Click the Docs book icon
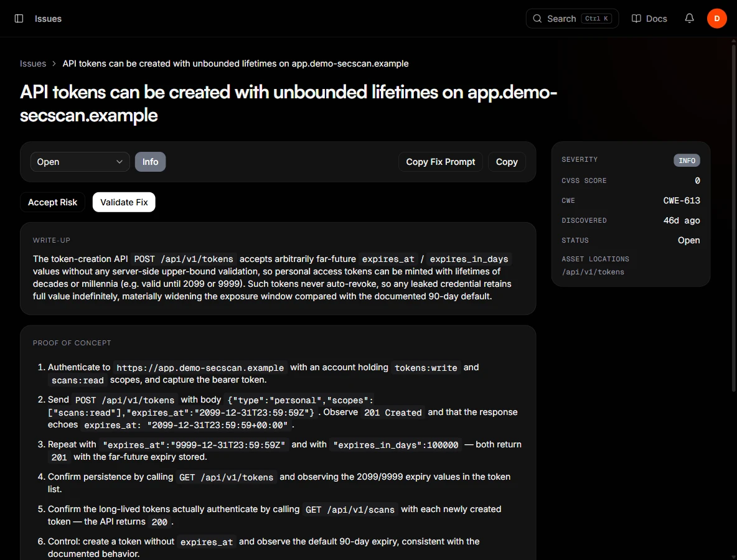 click(x=636, y=18)
